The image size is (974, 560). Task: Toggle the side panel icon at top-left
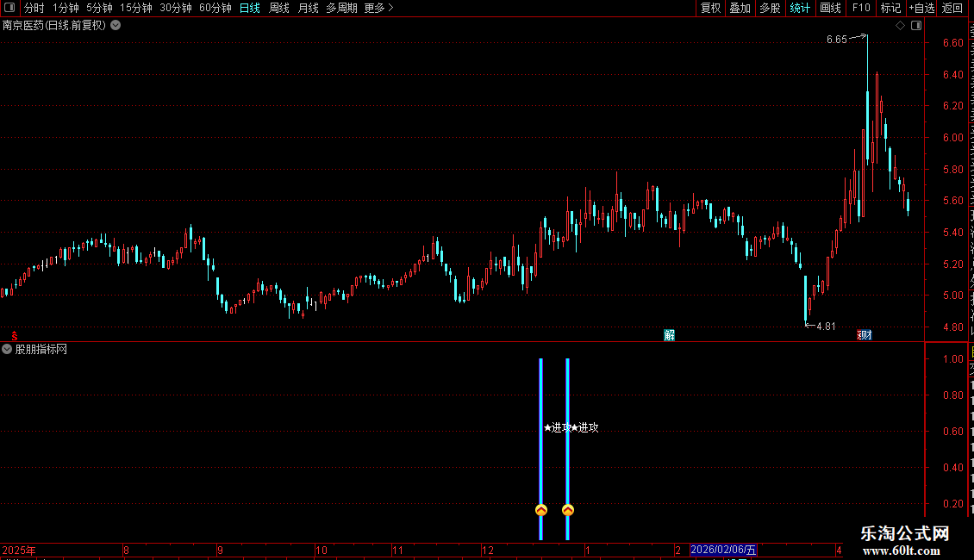click(9, 8)
